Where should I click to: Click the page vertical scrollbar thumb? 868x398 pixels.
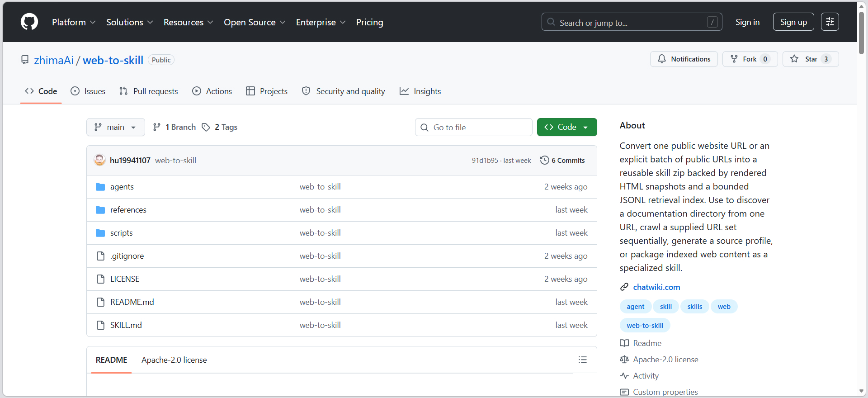point(862,33)
